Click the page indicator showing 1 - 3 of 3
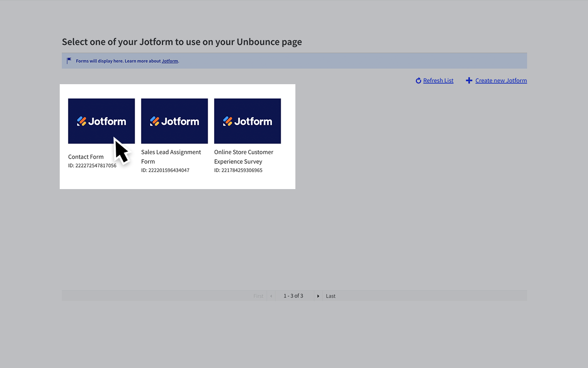Viewport: 588px width, 368px height. [293, 296]
